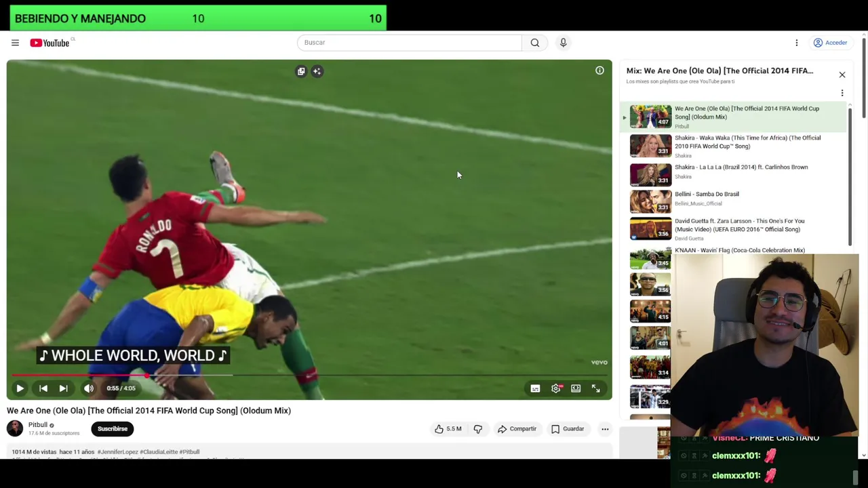Open the #JenniferLopez hashtag link

[x=117, y=452]
